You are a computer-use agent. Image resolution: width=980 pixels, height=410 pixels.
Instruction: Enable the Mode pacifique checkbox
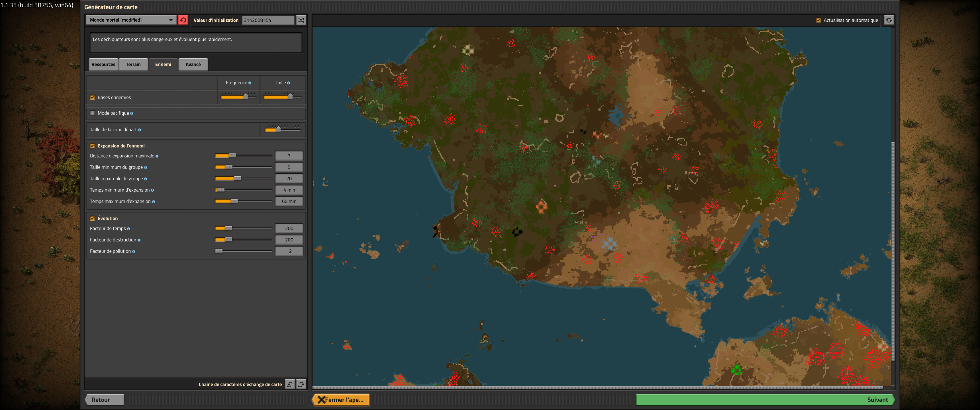(93, 113)
